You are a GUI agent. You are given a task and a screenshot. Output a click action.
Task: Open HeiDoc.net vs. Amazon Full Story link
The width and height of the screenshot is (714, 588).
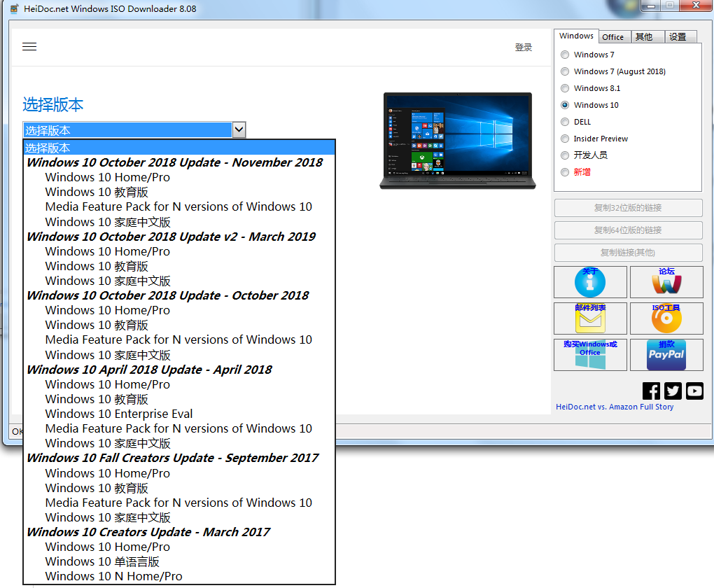coord(615,407)
